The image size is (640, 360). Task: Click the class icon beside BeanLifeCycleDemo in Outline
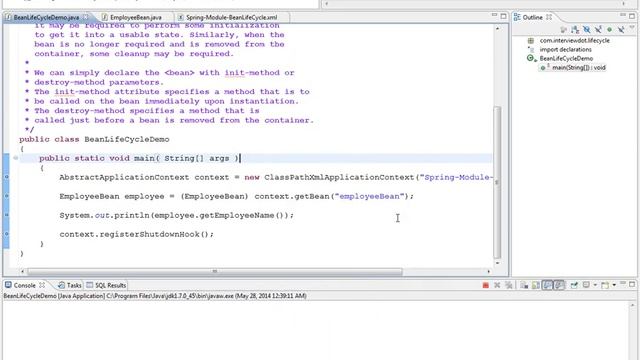coord(530,58)
